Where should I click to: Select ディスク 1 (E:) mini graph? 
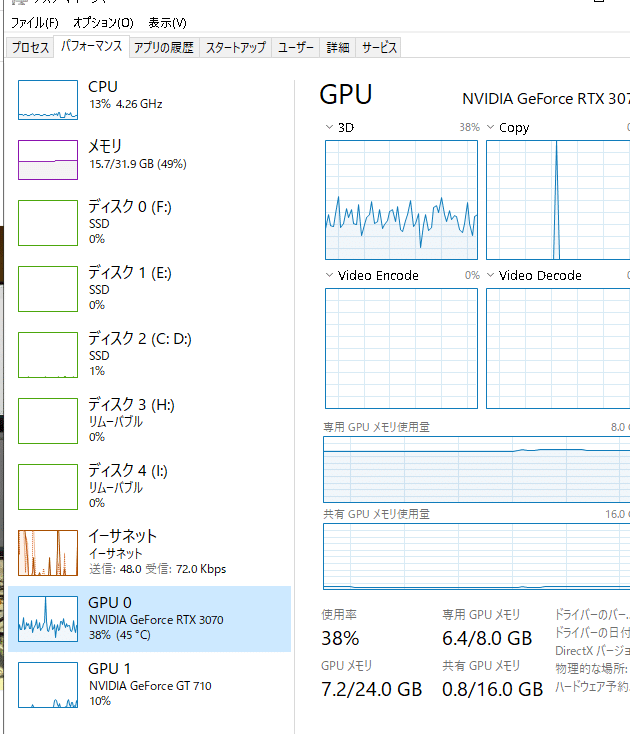(48, 289)
